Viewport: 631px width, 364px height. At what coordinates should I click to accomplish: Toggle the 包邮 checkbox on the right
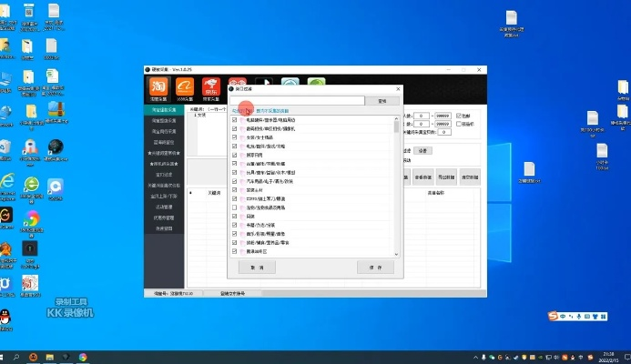(460, 116)
